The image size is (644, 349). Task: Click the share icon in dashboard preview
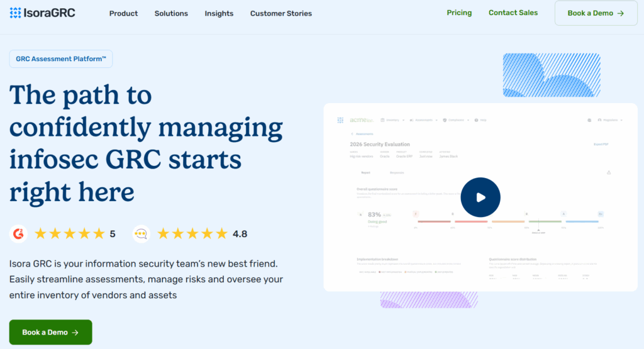608,172
